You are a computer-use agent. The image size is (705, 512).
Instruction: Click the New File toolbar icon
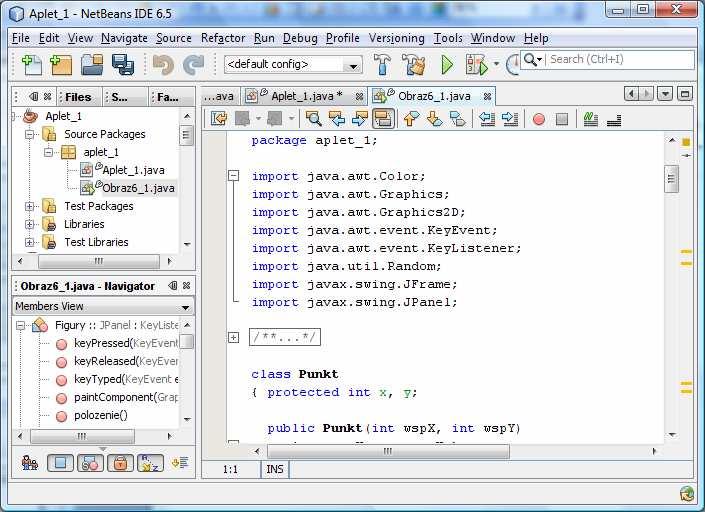click(31, 65)
